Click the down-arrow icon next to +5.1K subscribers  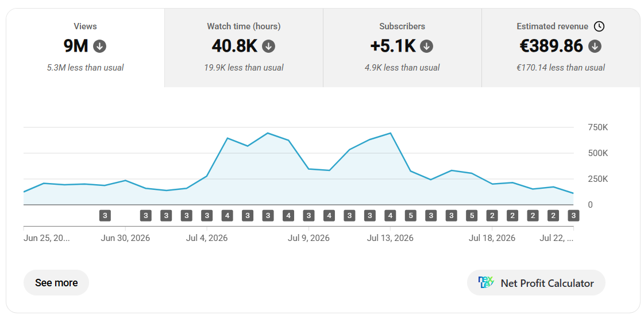427,46
